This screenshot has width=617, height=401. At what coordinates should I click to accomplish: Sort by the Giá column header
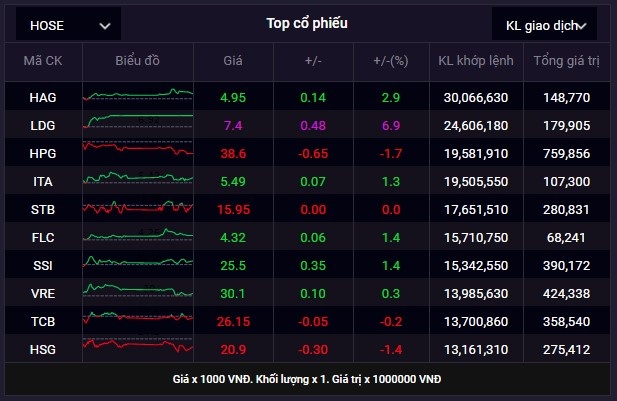click(x=233, y=61)
